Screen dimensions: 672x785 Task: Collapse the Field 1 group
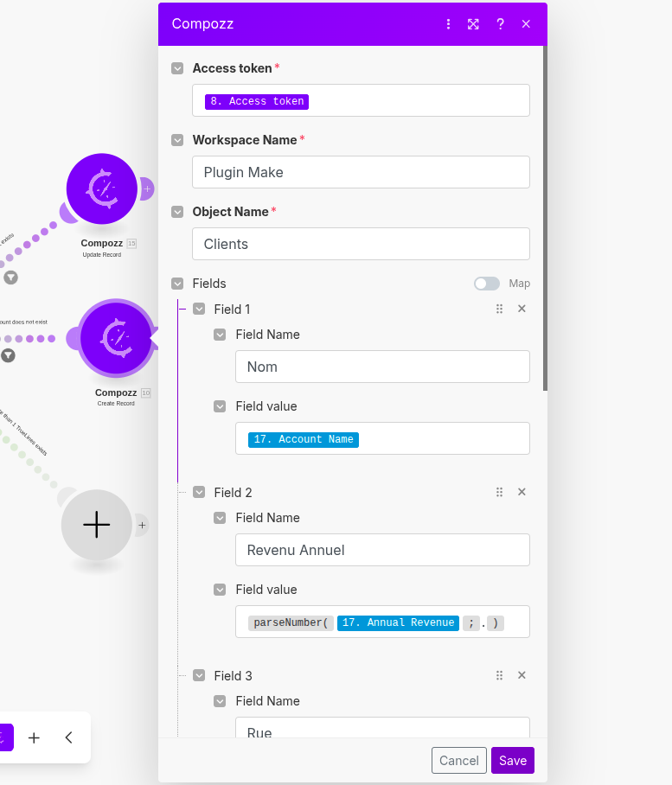(199, 309)
